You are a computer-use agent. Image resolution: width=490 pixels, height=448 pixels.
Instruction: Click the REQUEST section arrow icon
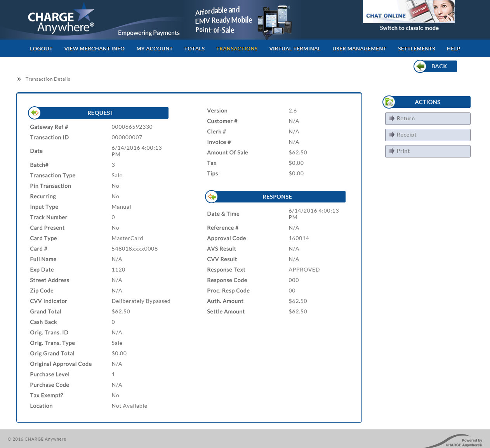pyautogui.click(x=35, y=113)
